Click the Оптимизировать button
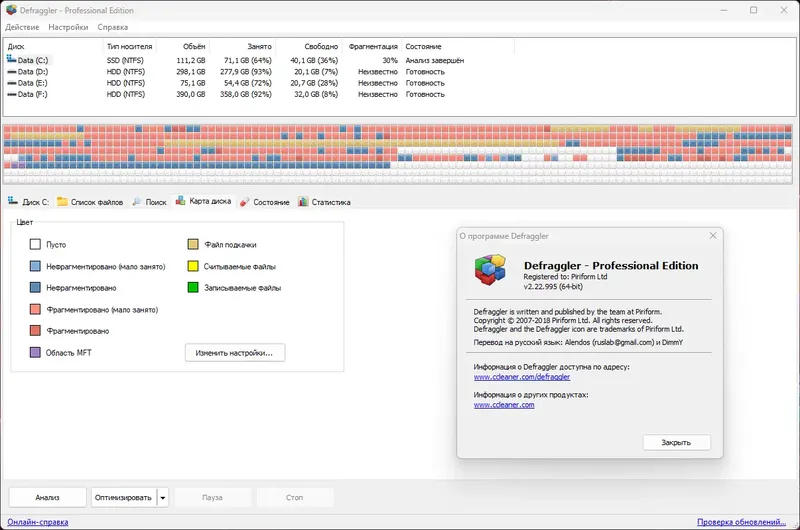 click(123, 497)
